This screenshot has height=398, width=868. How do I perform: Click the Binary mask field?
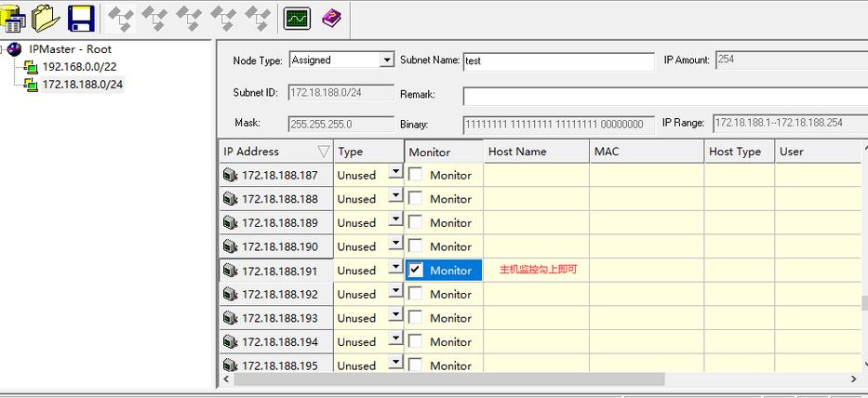point(558,125)
